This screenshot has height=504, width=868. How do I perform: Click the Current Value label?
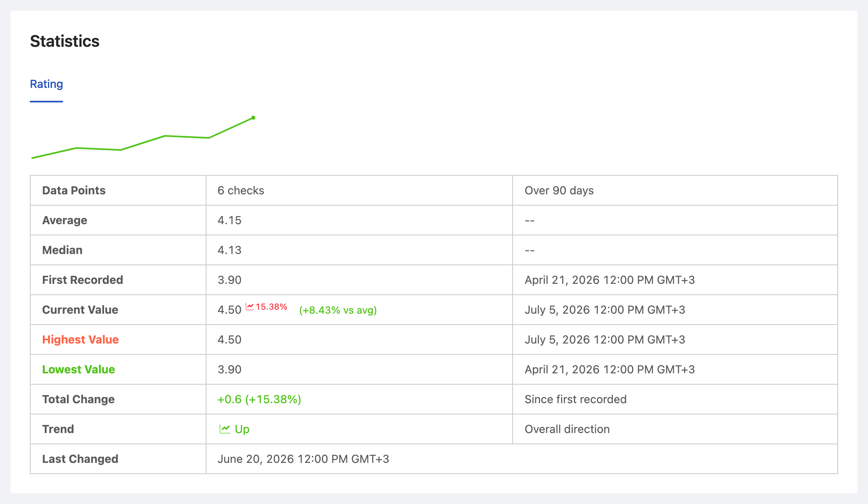click(x=80, y=310)
